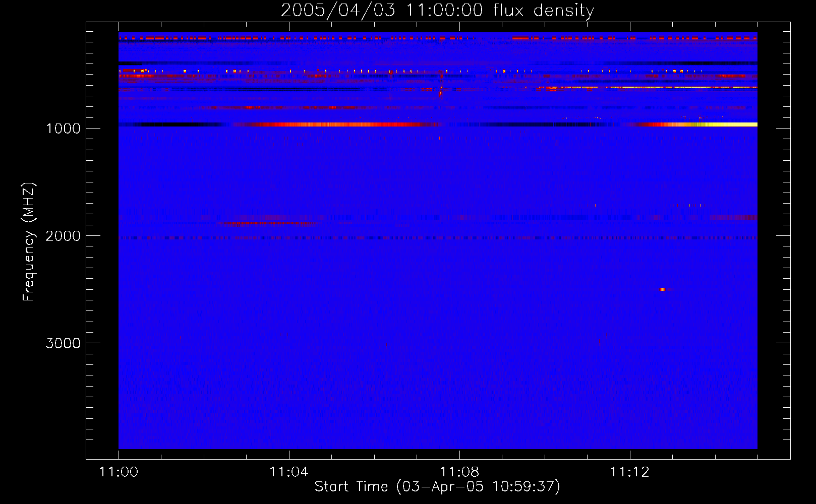816x504 pixels.
Task: Click the 2000 frequency tick label
Action: tap(63, 236)
